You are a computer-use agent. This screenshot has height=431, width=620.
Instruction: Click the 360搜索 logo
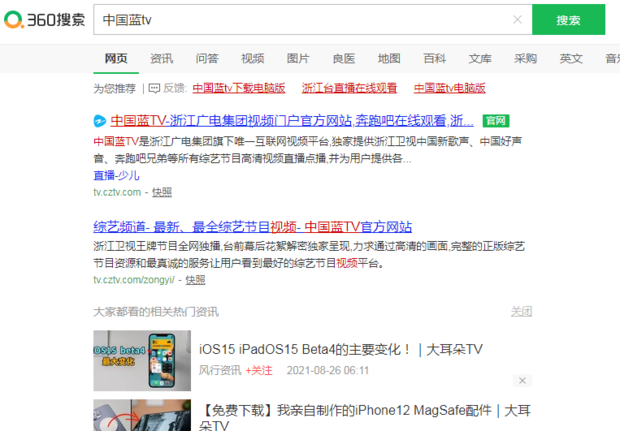point(44,19)
